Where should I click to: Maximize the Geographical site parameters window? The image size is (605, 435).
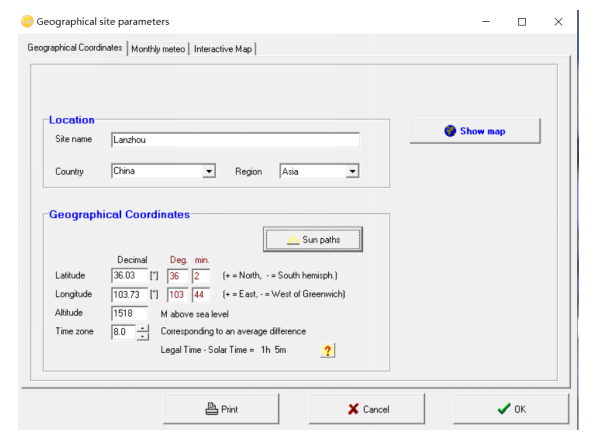pyautogui.click(x=522, y=22)
